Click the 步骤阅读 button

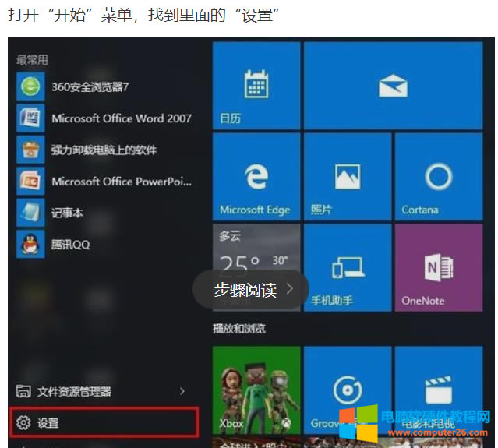tap(251, 289)
